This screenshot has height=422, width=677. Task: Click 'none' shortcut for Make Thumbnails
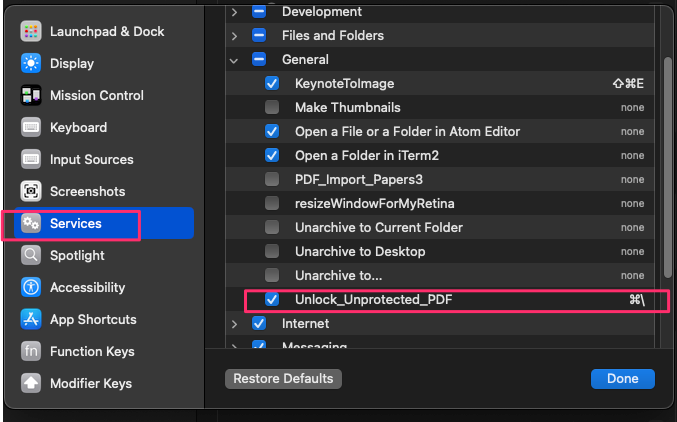point(633,108)
